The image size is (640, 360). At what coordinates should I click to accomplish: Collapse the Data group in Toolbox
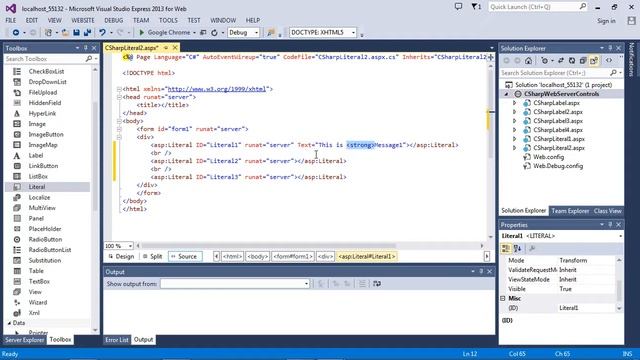(x=9, y=323)
